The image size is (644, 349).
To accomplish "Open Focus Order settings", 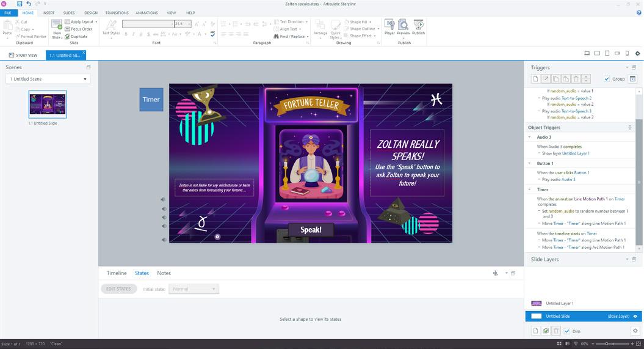I will pyautogui.click(x=79, y=29).
